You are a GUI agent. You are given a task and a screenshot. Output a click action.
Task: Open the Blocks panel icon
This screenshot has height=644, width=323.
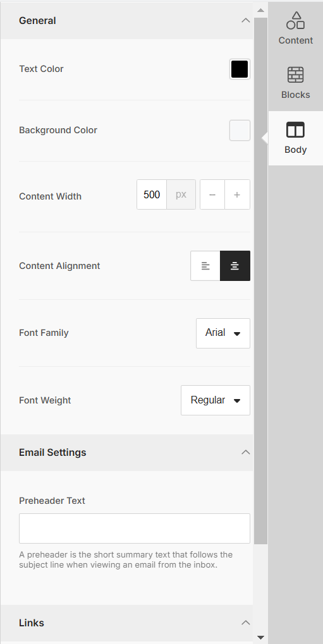pyautogui.click(x=295, y=83)
